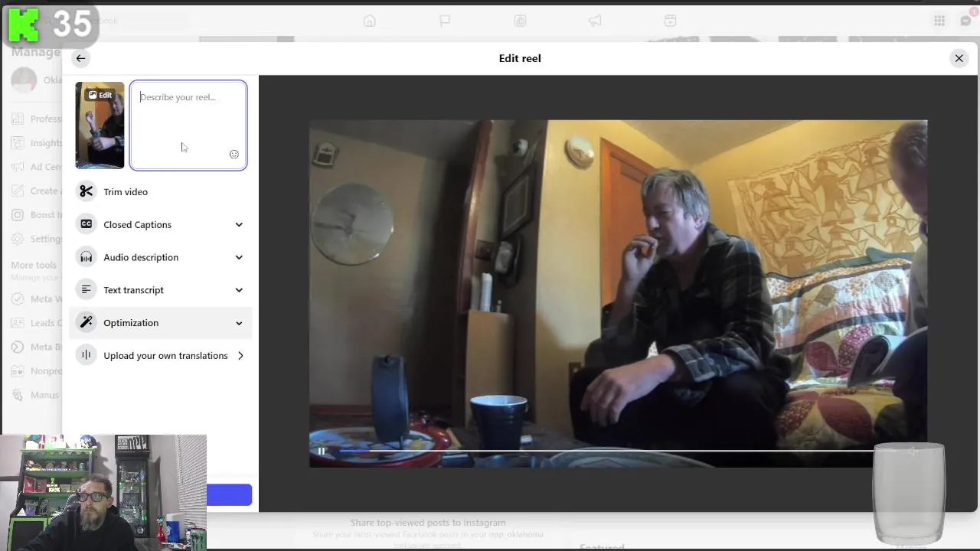Viewport: 980px width, 551px height.
Task: Click the Edit label on the cover thumbnail
Action: pyautogui.click(x=100, y=95)
